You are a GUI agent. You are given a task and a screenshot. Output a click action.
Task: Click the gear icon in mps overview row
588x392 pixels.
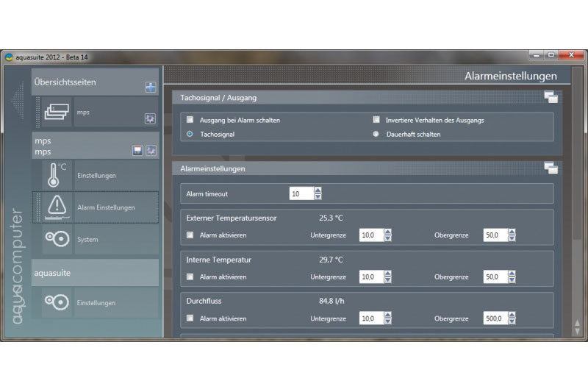click(x=151, y=118)
